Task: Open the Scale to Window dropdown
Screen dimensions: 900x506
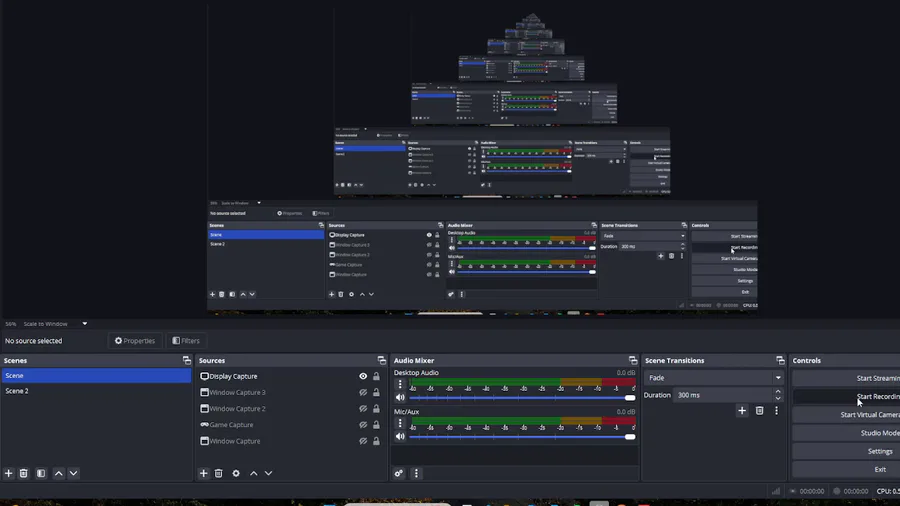Action: pos(55,324)
